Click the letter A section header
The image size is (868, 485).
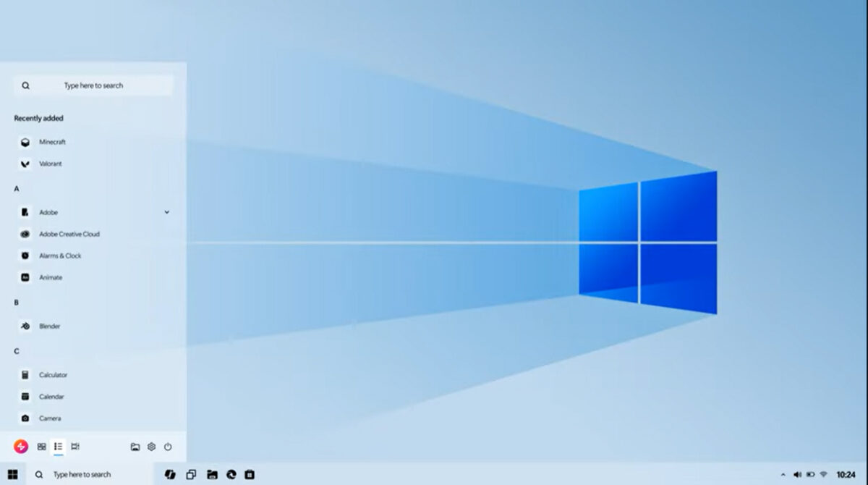17,189
